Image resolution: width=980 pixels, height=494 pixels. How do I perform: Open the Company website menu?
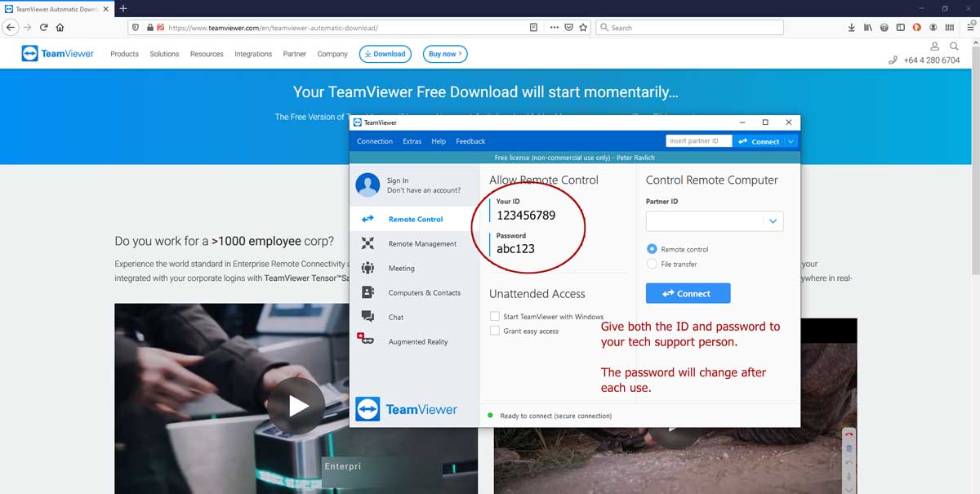click(332, 54)
